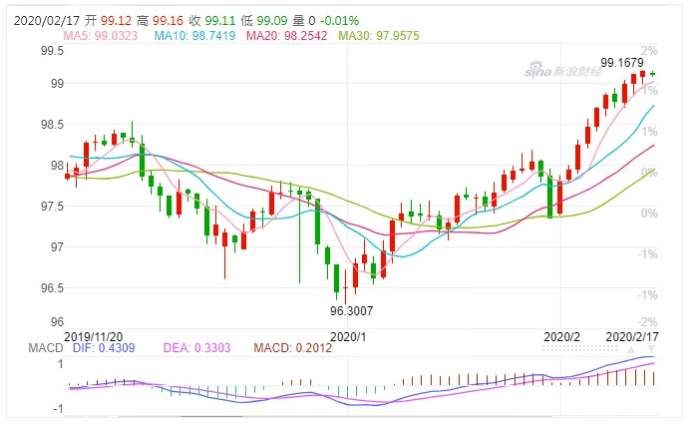
Task: Click the open price 开 99.12
Action: [x=108, y=21]
